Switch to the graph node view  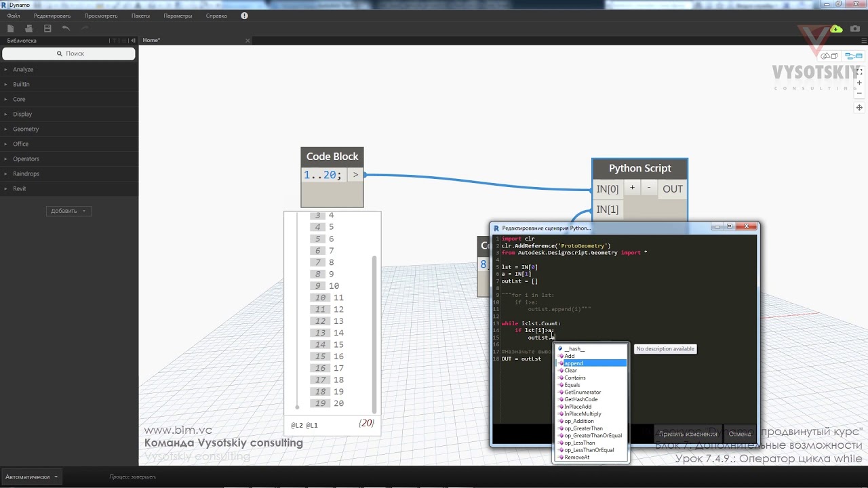(x=854, y=56)
